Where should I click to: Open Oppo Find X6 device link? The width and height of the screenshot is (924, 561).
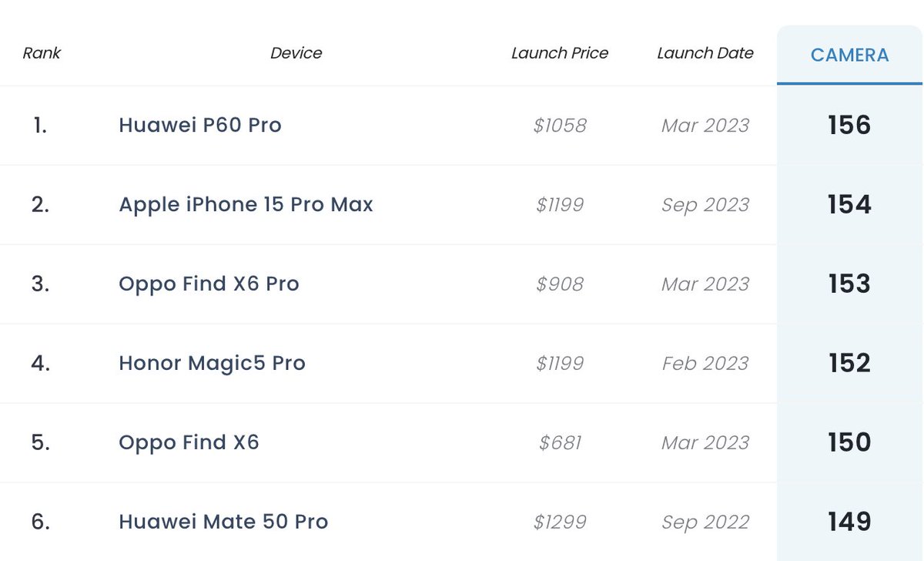coord(189,442)
